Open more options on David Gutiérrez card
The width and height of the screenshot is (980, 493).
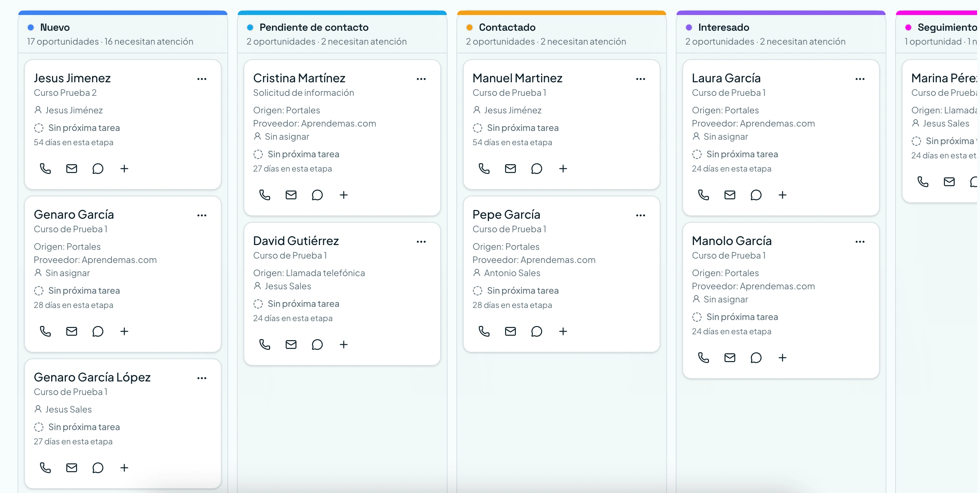tap(421, 241)
